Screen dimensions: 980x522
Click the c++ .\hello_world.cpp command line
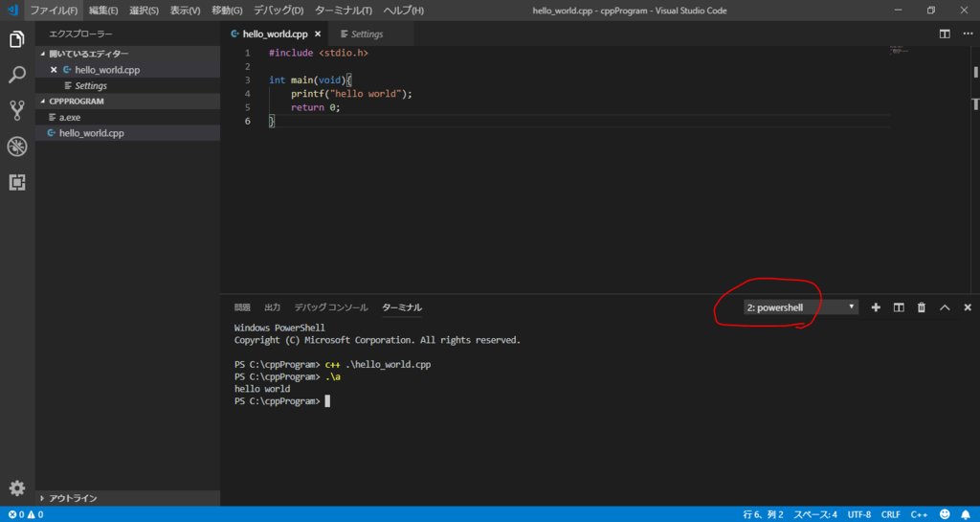(332, 365)
